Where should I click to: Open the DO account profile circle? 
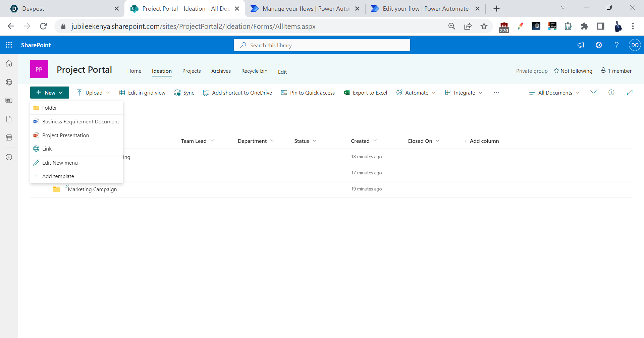click(x=635, y=45)
